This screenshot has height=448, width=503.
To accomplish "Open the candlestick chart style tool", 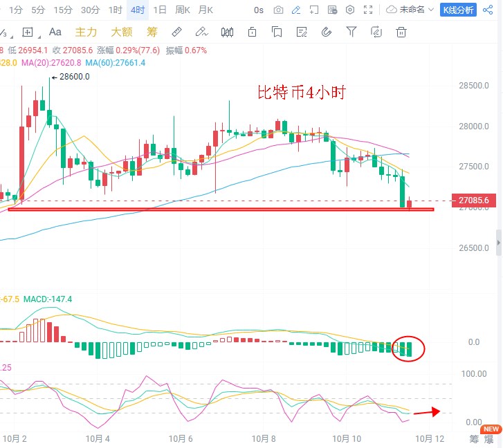I will pyautogui.click(x=227, y=32).
